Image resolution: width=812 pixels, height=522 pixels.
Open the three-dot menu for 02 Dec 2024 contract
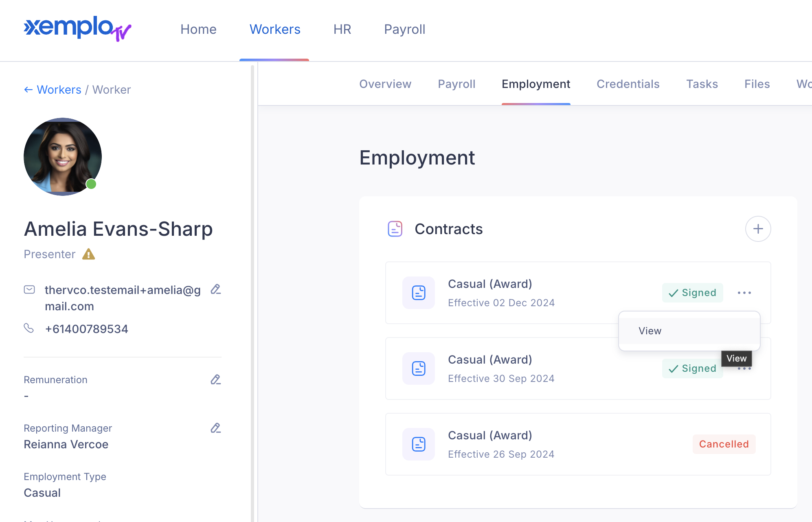point(744,293)
